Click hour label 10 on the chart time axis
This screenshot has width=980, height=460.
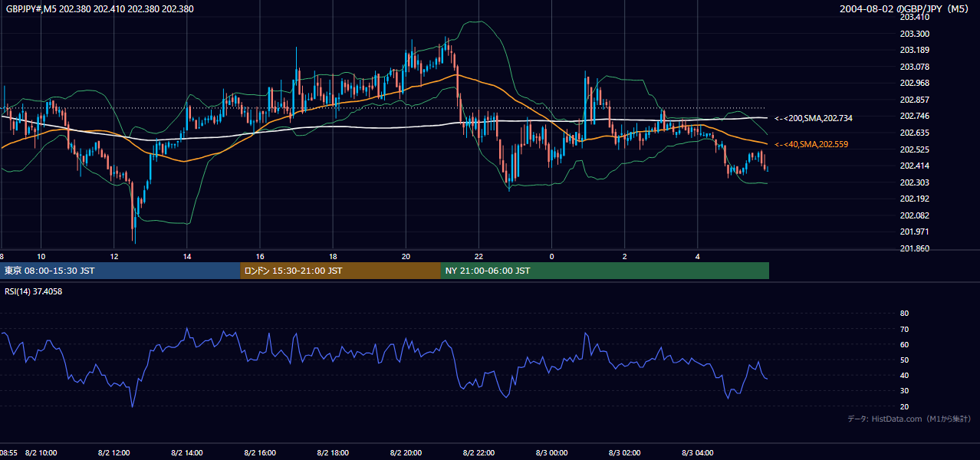(41, 256)
